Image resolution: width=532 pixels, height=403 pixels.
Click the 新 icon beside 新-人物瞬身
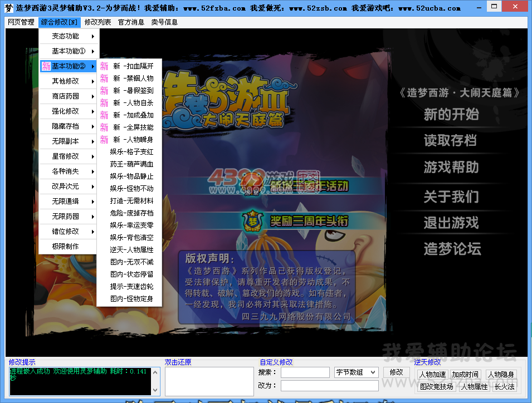tap(104, 140)
